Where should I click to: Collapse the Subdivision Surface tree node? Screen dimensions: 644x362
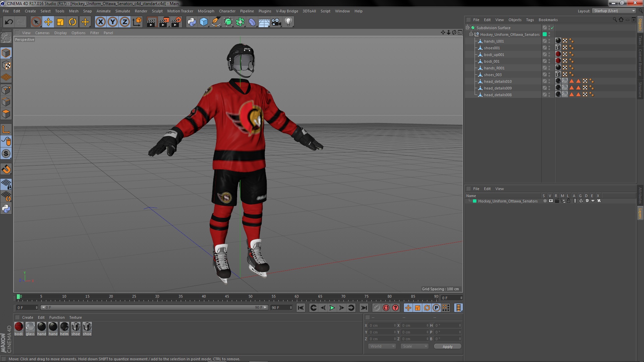click(467, 28)
